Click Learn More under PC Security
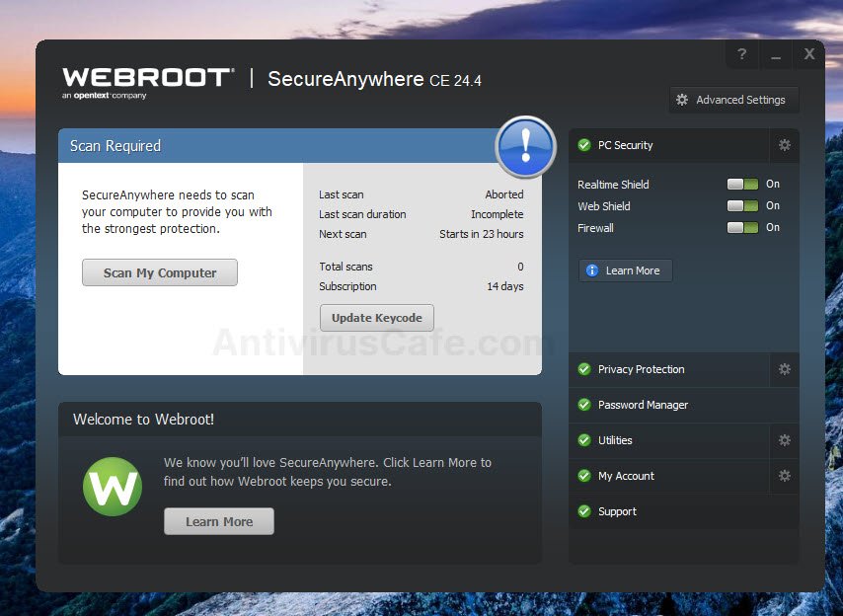 [x=626, y=270]
